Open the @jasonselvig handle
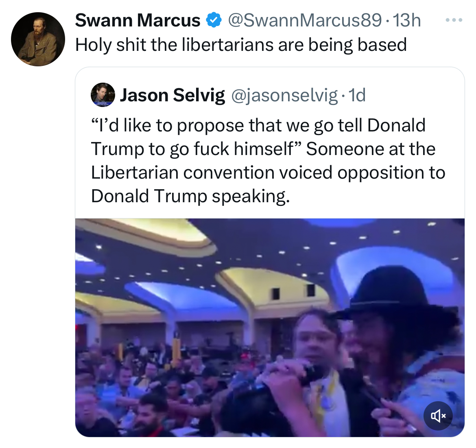 tap(284, 95)
